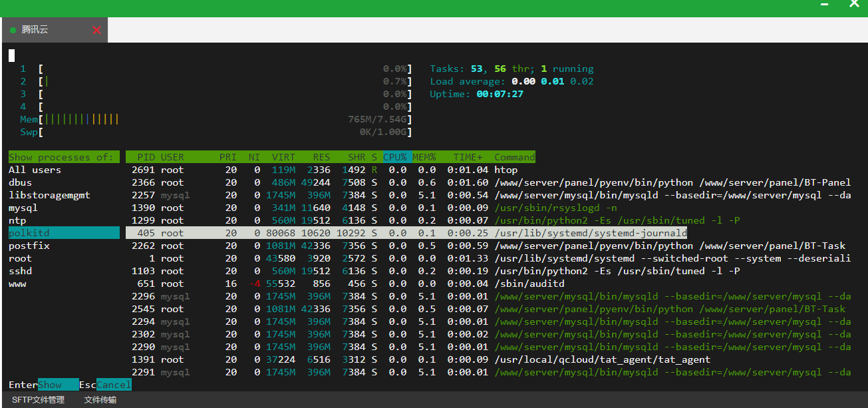This screenshot has width=868, height=408.
Task: Sort by the highlighted CPU% column header
Action: tap(397, 158)
